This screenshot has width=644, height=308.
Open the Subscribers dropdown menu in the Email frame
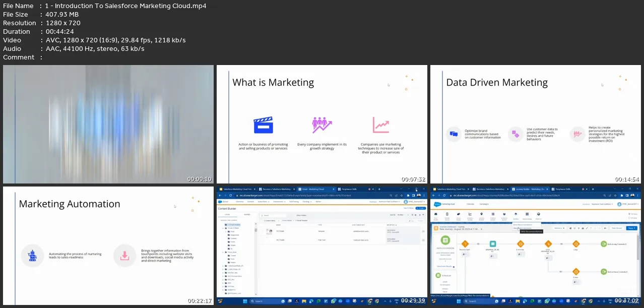point(264,202)
